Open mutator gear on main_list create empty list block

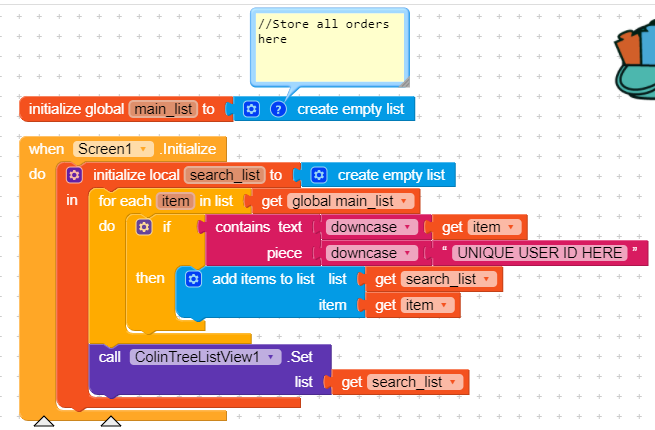click(251, 109)
